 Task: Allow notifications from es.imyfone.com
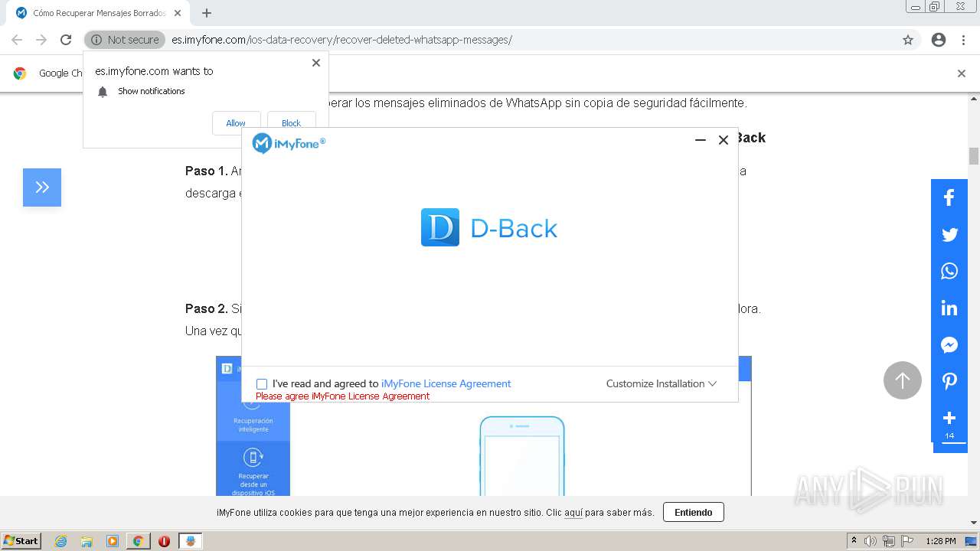tap(236, 123)
